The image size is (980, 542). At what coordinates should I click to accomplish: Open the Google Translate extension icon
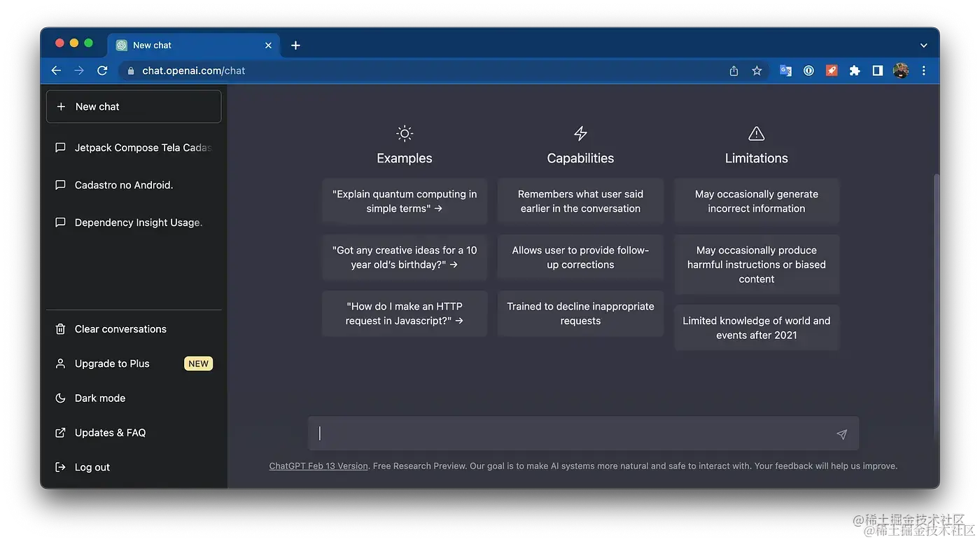[x=785, y=71]
